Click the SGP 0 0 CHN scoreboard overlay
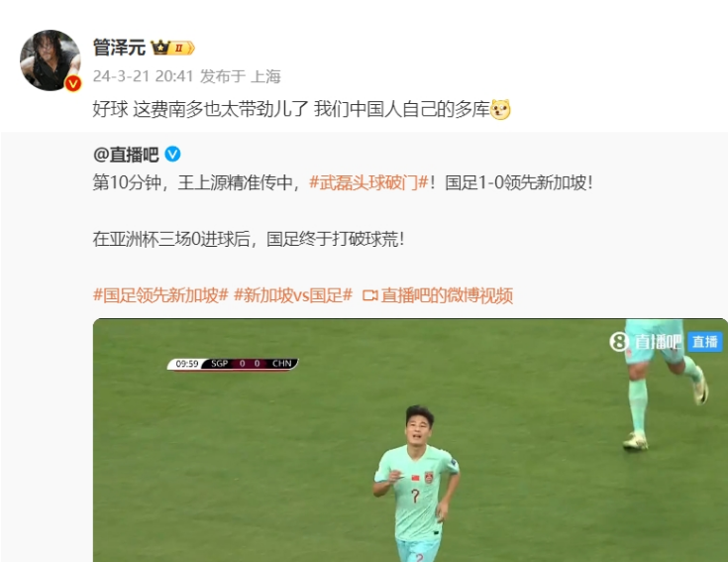 point(233,364)
